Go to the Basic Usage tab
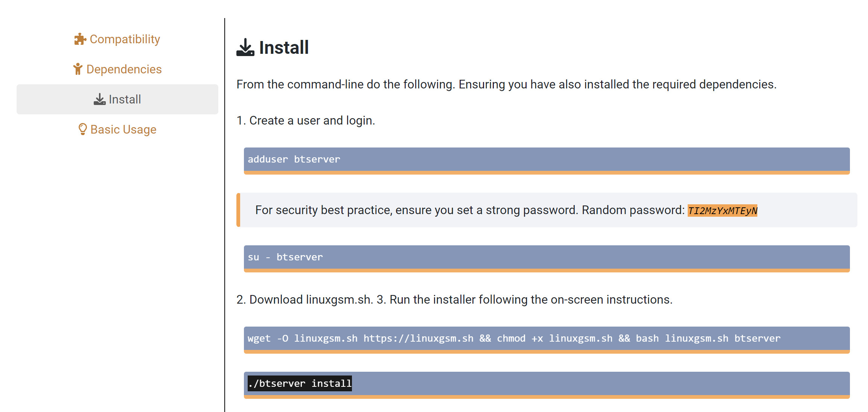 pos(117,129)
